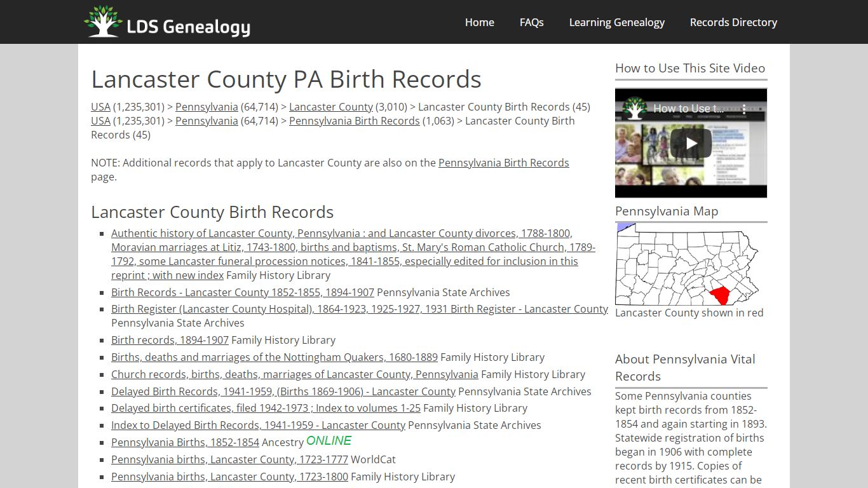The height and width of the screenshot is (488, 868).
Task: Click the LDS Genealogy site title text
Action: click(x=189, y=27)
